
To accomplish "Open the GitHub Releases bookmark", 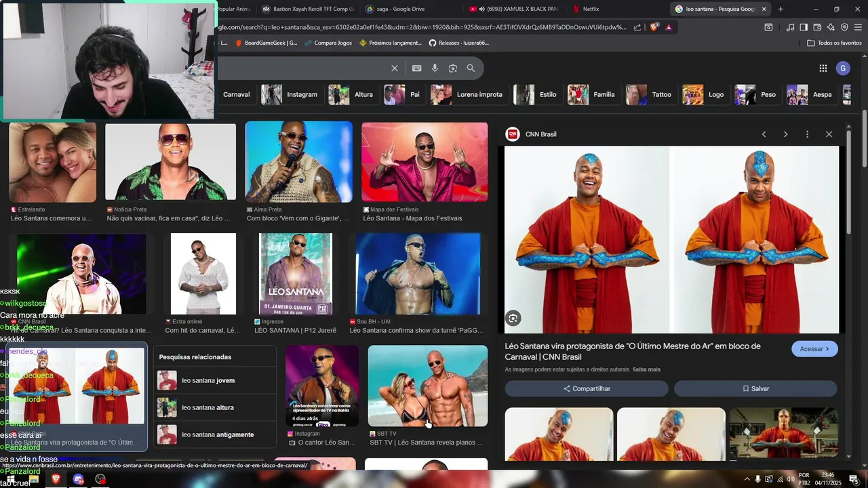I will [459, 43].
